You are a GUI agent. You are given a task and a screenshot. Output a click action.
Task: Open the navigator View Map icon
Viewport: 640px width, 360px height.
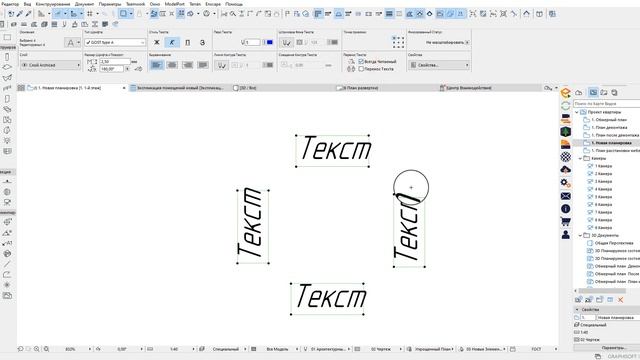593,93
